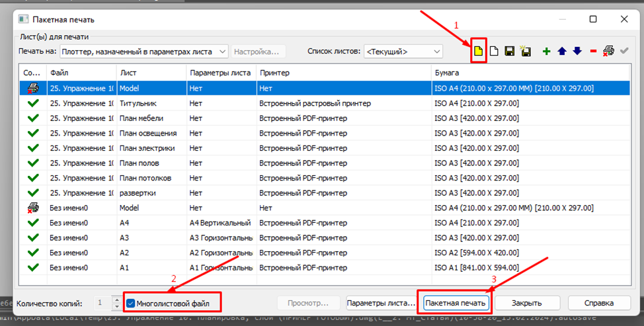Click the floppy disk icon with the sparkle
Viewport: 644px width, 326px height.
(525, 52)
